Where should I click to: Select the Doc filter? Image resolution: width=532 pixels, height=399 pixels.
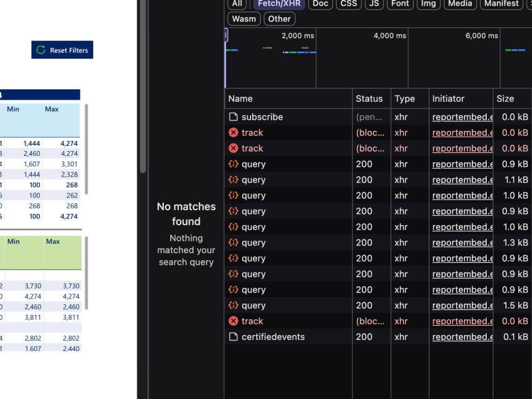(320, 4)
